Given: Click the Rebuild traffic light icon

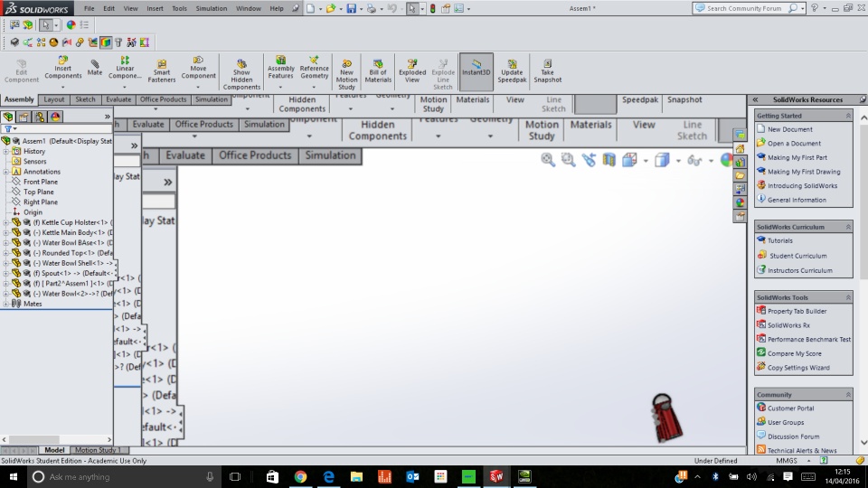Looking at the screenshot, I should (x=433, y=8).
